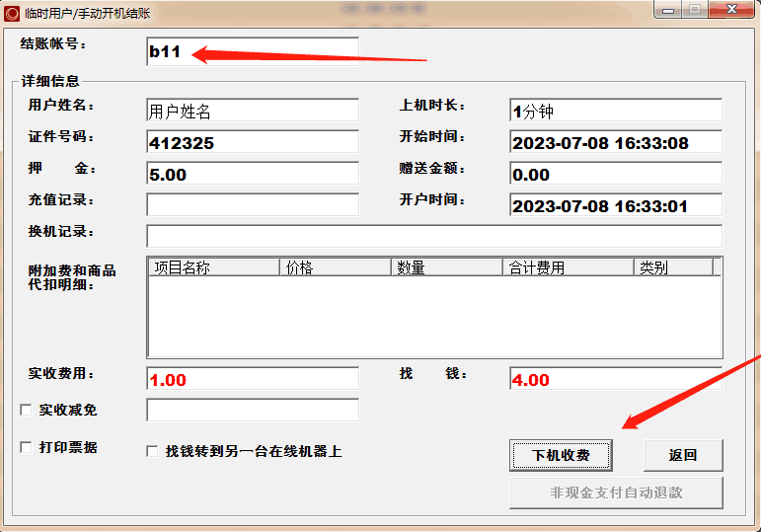761x532 pixels.
Task: Click the 押金 field showing 5.00
Action: tap(253, 174)
